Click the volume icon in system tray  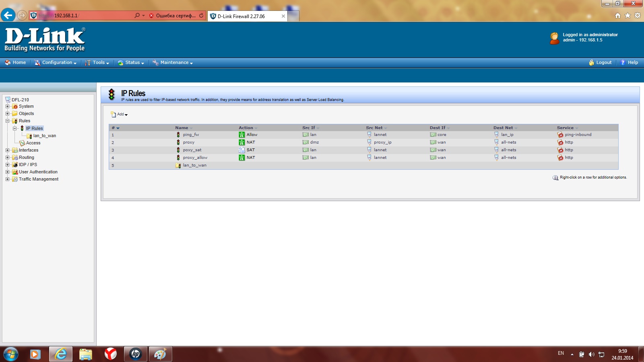point(591,354)
